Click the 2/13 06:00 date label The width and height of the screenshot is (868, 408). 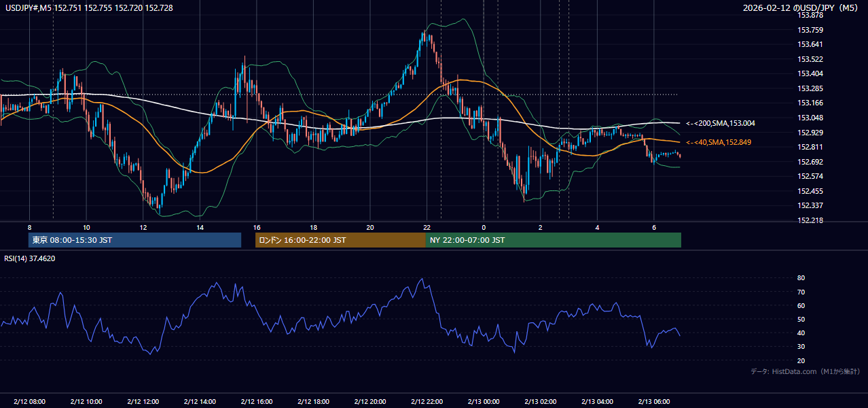point(654,402)
